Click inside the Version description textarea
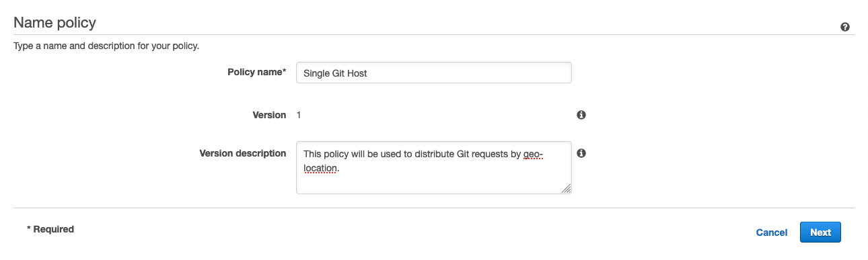This screenshot has width=868, height=260. click(x=434, y=167)
